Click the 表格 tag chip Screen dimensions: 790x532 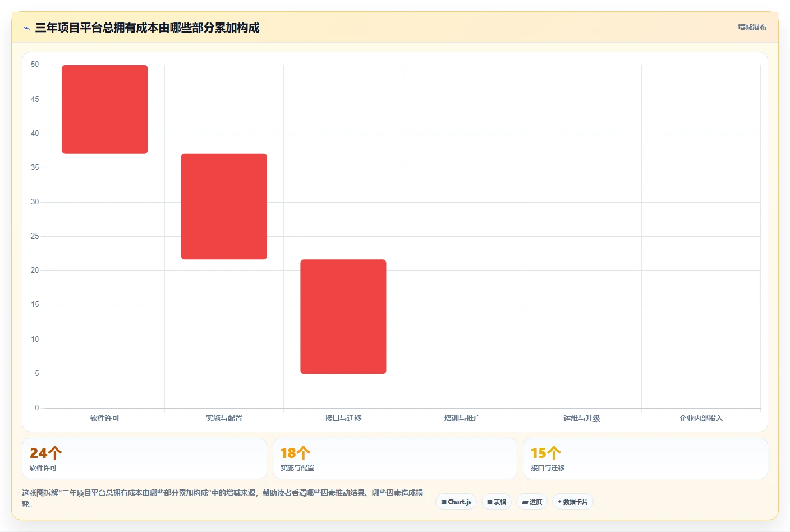point(497,502)
